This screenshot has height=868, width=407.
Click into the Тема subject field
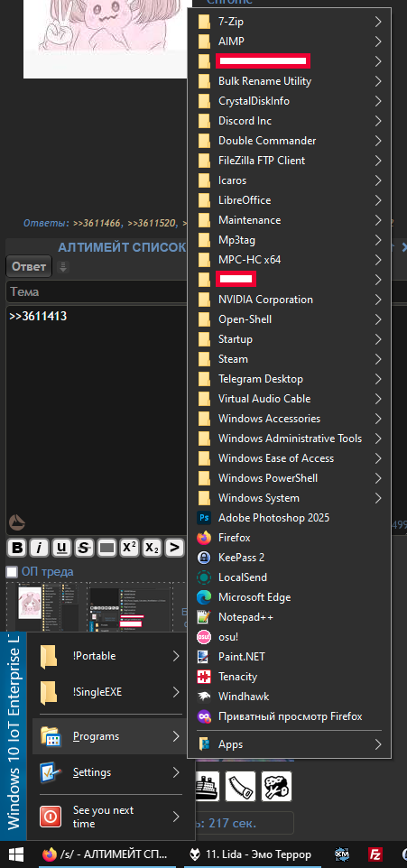tap(97, 291)
